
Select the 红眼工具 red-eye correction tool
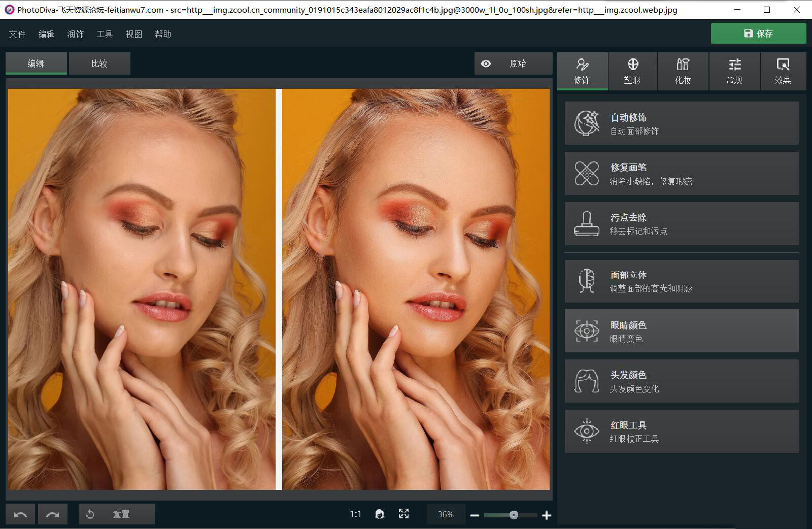(682, 431)
